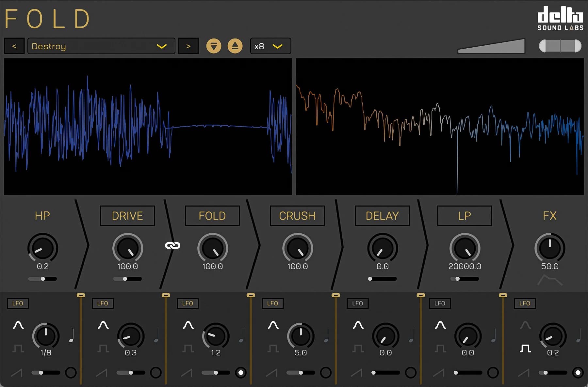Click the LFO label in the Delay section
Viewport: 588px width, 387px height.
coord(357,303)
